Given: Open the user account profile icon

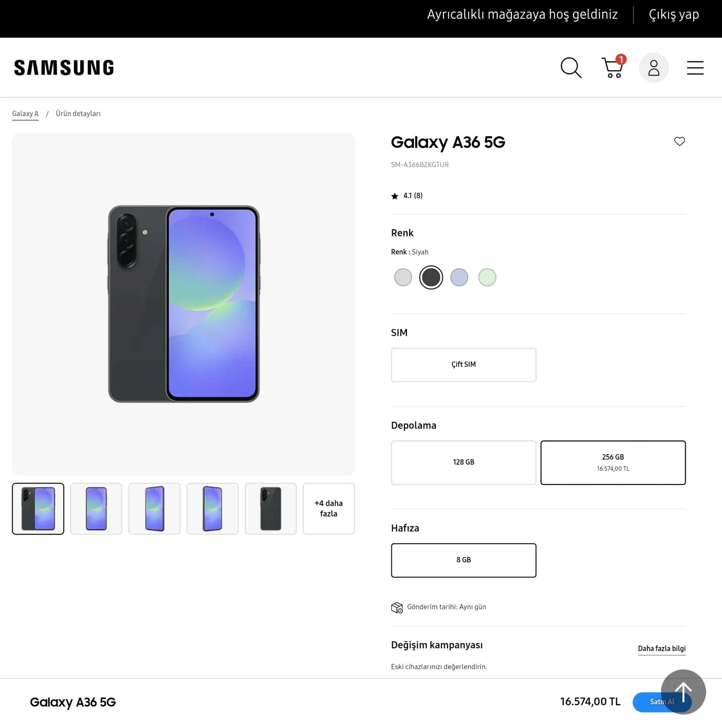Looking at the screenshot, I should 653,68.
